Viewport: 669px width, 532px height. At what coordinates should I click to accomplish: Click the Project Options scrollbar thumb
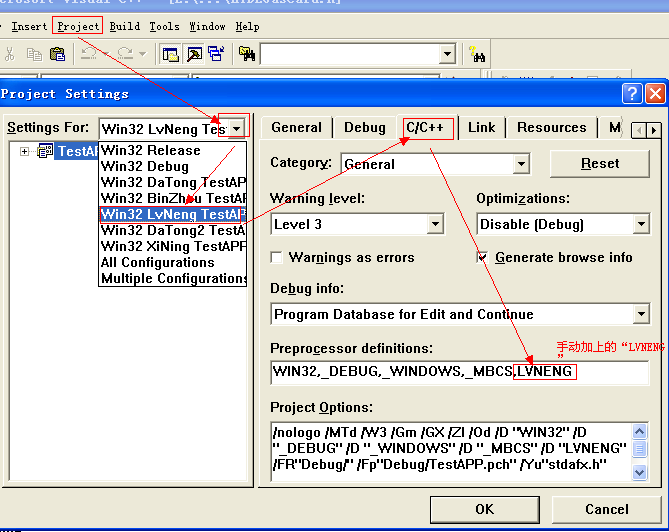click(639, 448)
